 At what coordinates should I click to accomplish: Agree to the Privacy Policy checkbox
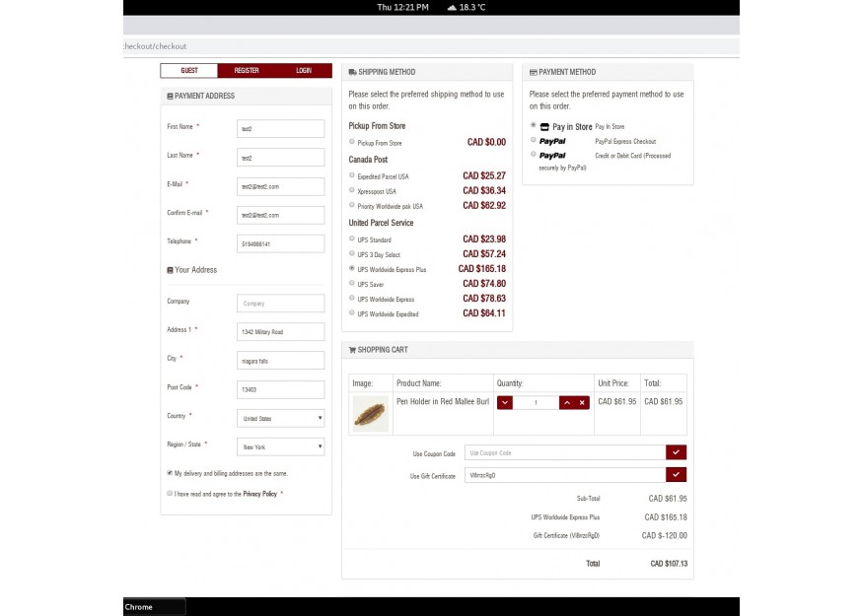(x=170, y=493)
